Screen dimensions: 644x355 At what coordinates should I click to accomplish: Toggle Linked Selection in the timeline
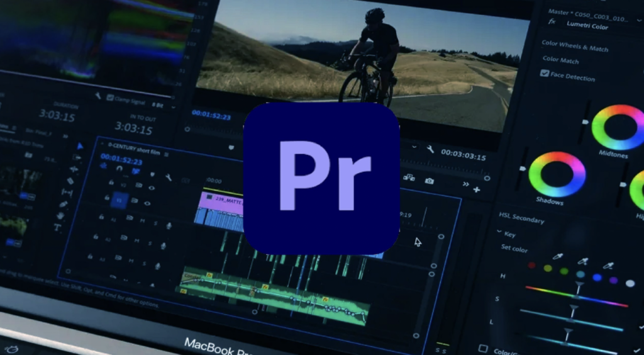pyautogui.click(x=136, y=171)
